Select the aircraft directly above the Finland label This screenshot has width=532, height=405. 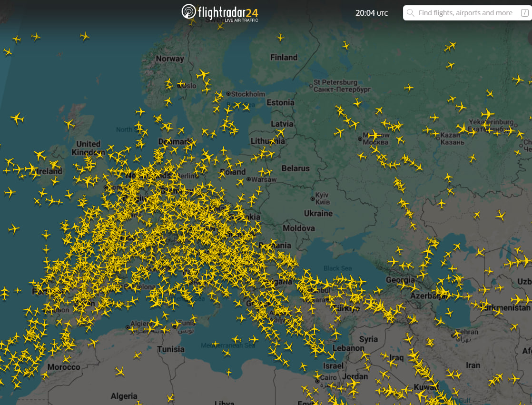pyautogui.click(x=280, y=37)
